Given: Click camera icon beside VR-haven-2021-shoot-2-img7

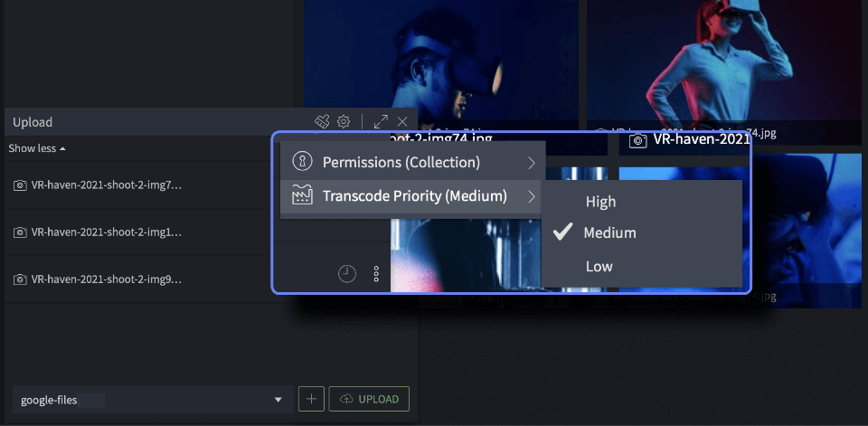Looking at the screenshot, I should [x=19, y=185].
